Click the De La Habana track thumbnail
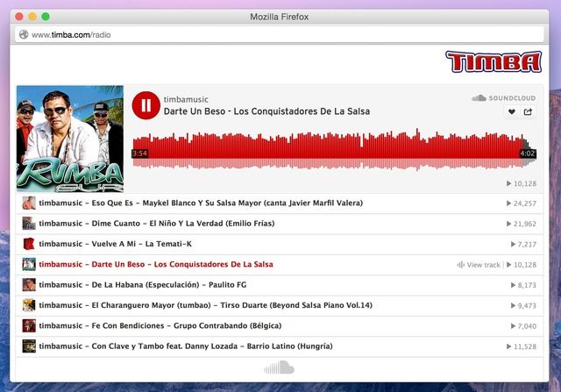This screenshot has width=561, height=392. click(29, 285)
